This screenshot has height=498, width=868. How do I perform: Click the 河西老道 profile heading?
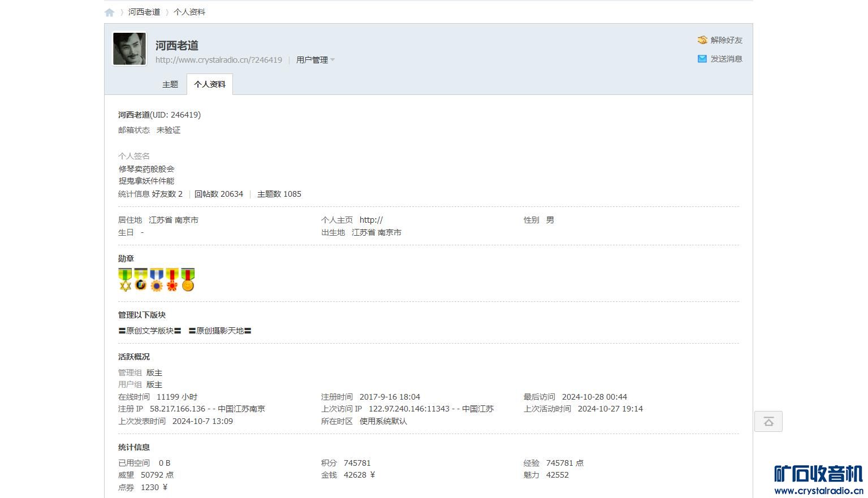pos(177,45)
